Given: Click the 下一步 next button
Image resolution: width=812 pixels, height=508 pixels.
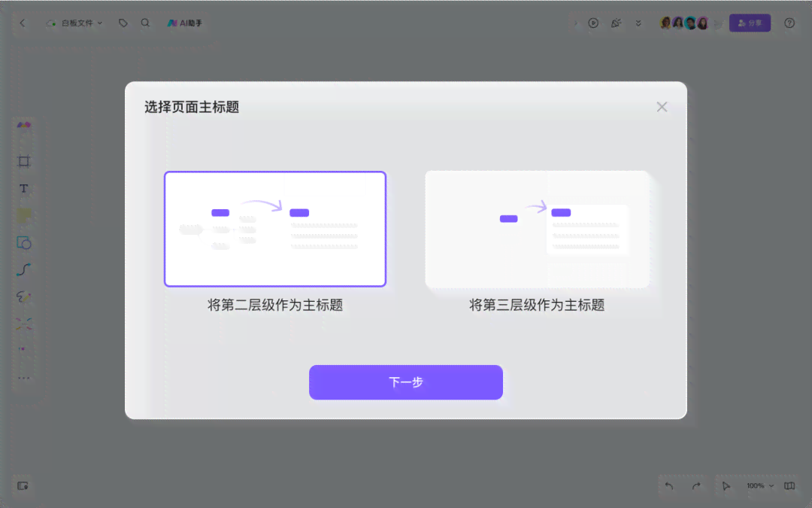Looking at the screenshot, I should coord(406,382).
